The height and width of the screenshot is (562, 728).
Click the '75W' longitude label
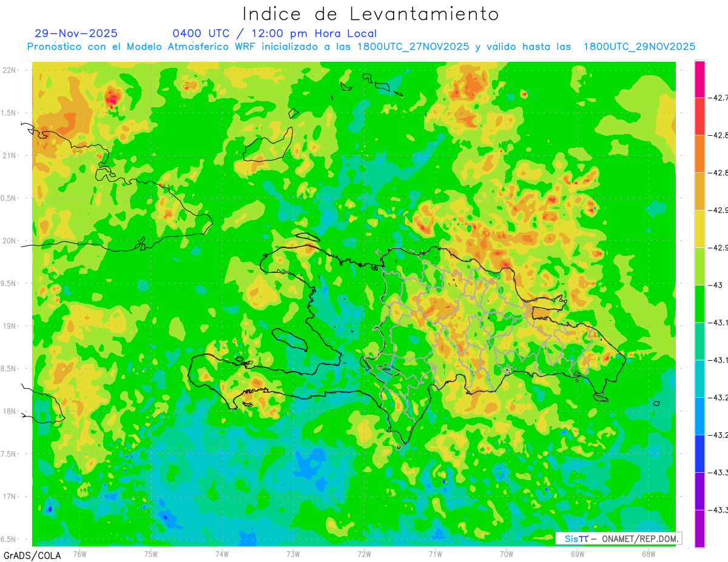point(151,554)
